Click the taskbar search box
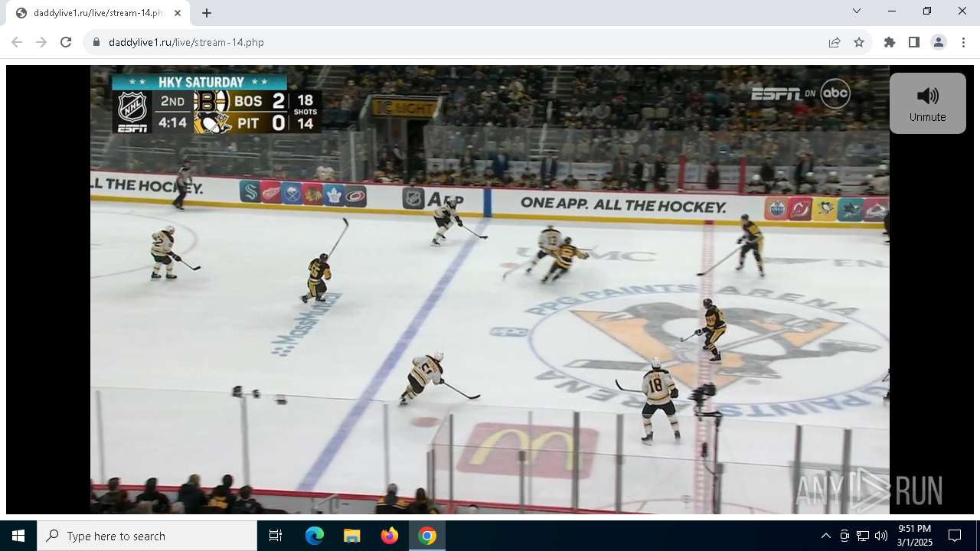Image resolution: width=980 pixels, height=551 pixels. pyautogui.click(x=147, y=536)
